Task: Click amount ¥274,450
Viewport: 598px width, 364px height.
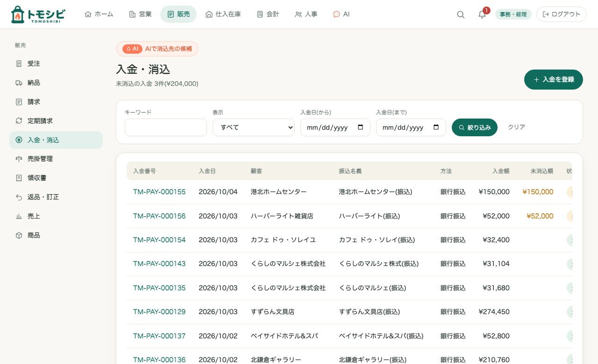Action: [494, 312]
